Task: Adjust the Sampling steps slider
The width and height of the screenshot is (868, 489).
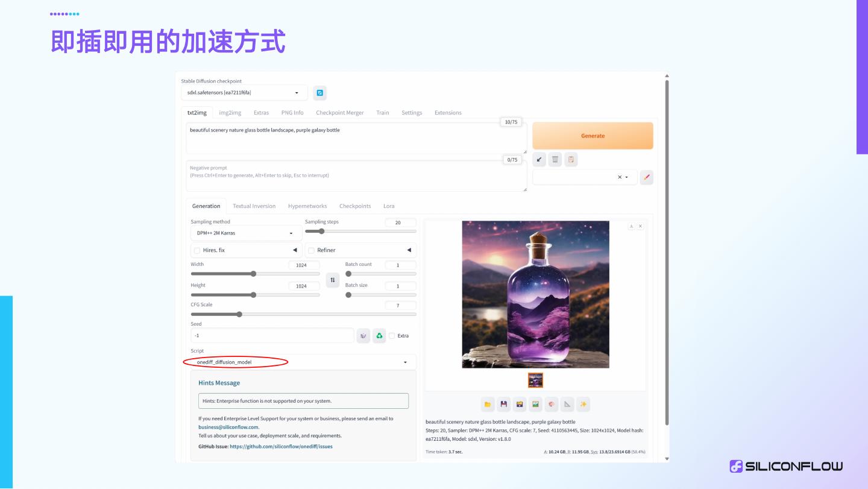Action: click(360, 232)
